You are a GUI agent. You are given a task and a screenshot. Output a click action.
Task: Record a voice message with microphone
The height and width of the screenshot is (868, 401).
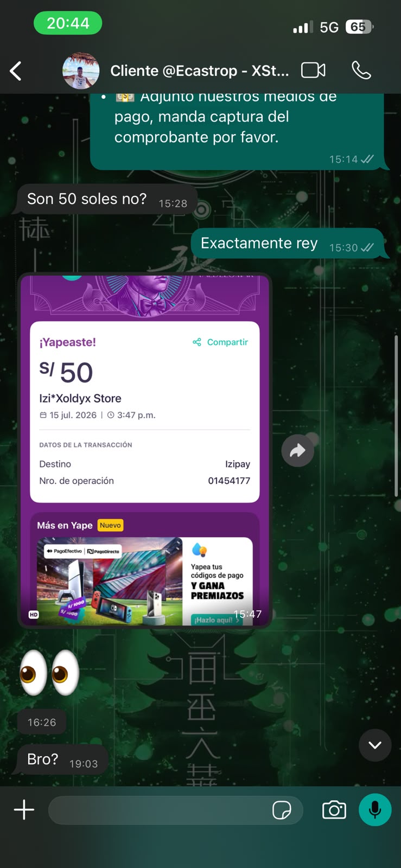pyautogui.click(x=375, y=810)
